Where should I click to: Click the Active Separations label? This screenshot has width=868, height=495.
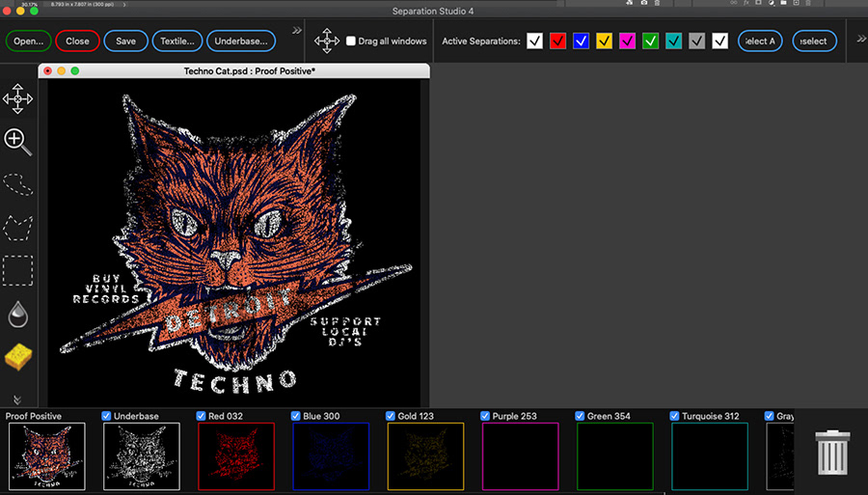click(x=481, y=41)
